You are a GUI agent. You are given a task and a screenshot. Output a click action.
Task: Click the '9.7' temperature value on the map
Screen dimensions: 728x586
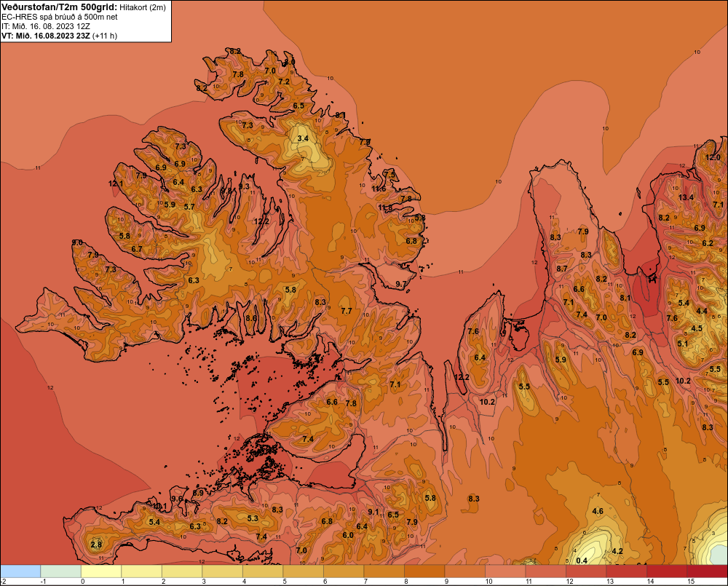400,284
